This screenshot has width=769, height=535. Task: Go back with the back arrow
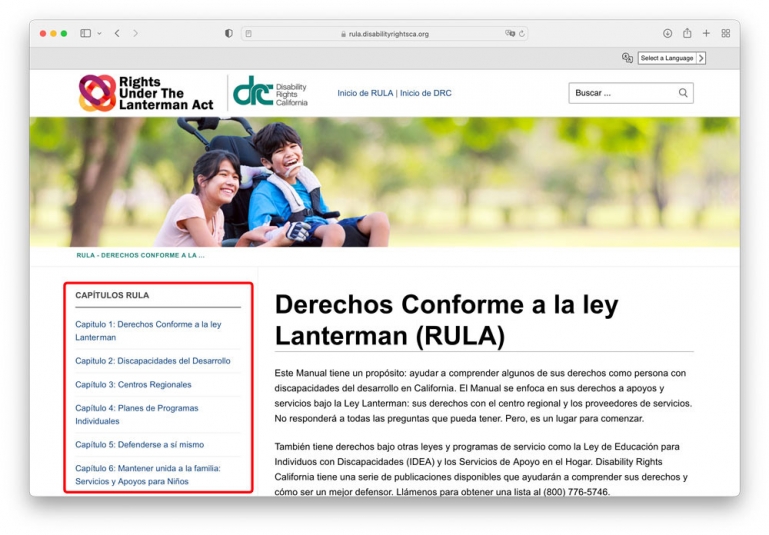click(117, 33)
